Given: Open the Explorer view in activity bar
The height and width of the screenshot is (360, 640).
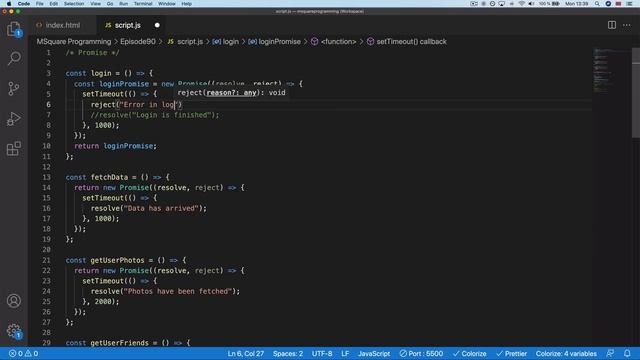Looking at the screenshot, I should point(13,29).
